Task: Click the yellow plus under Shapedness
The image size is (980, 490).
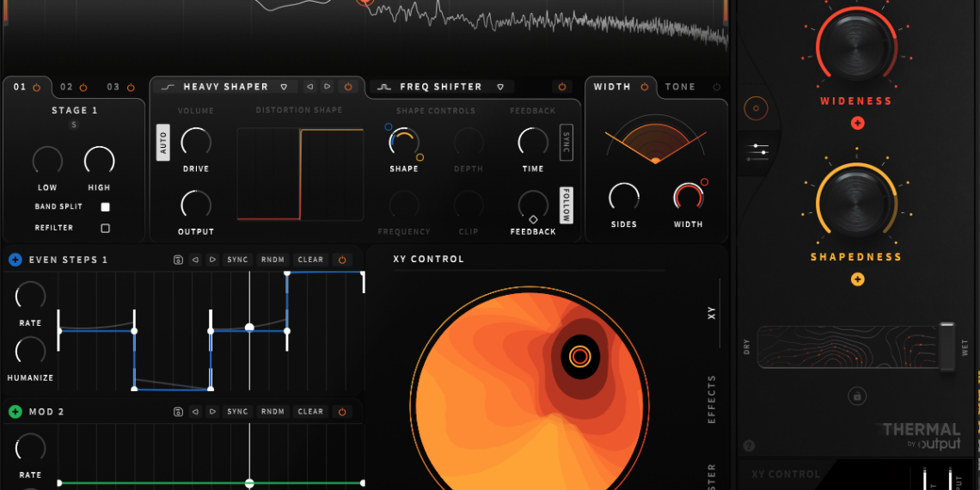Action: pos(857,279)
